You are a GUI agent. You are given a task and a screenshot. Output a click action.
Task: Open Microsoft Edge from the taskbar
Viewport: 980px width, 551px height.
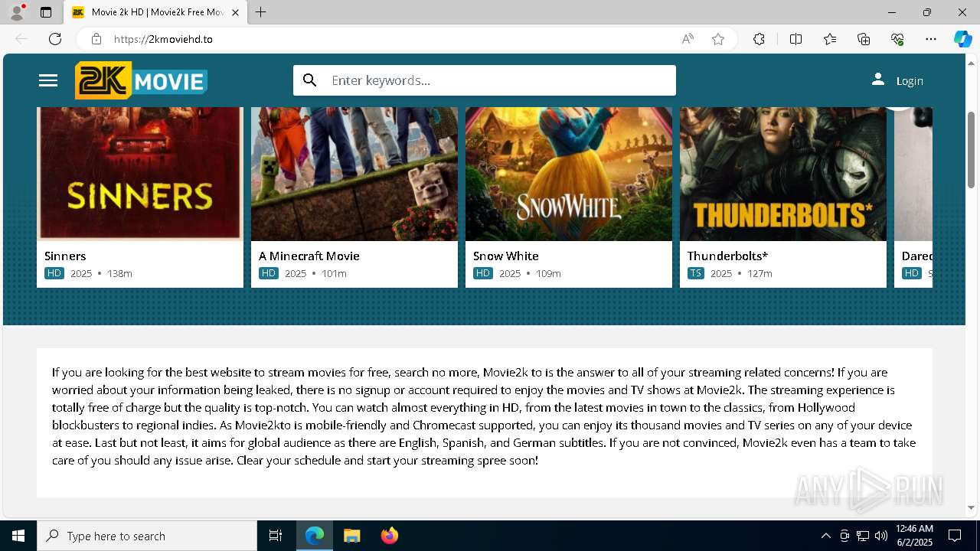(315, 536)
